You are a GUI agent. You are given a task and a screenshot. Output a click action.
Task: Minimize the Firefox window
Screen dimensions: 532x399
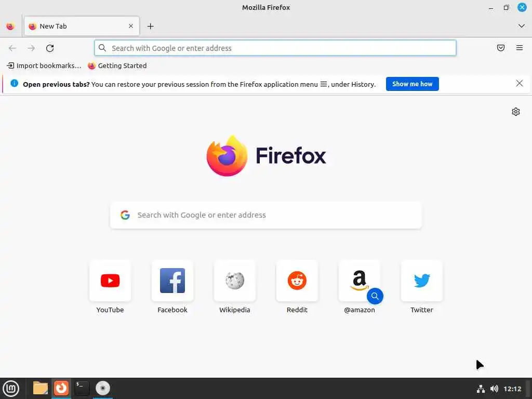click(491, 7)
